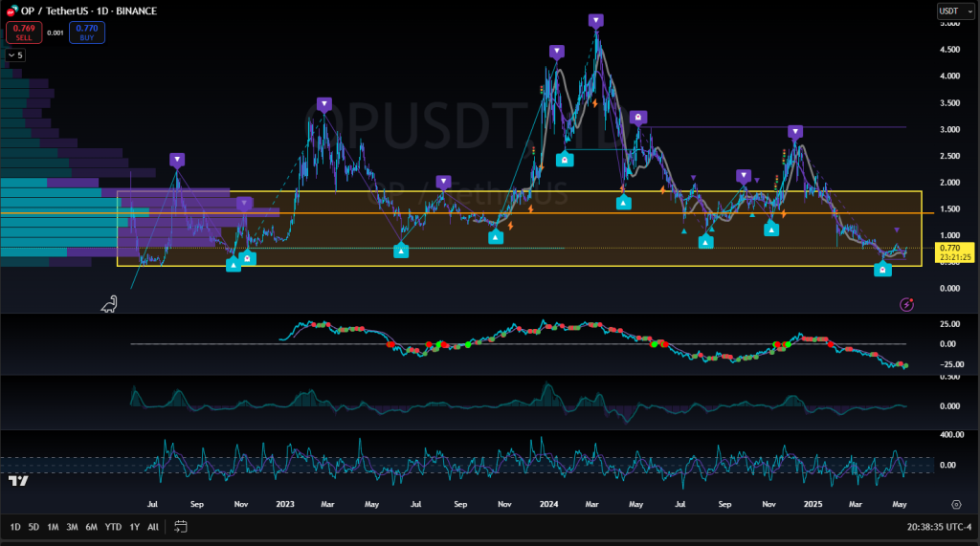Screen dimensions: 980x546
Task: Set range to 5D
Action: tap(33, 527)
